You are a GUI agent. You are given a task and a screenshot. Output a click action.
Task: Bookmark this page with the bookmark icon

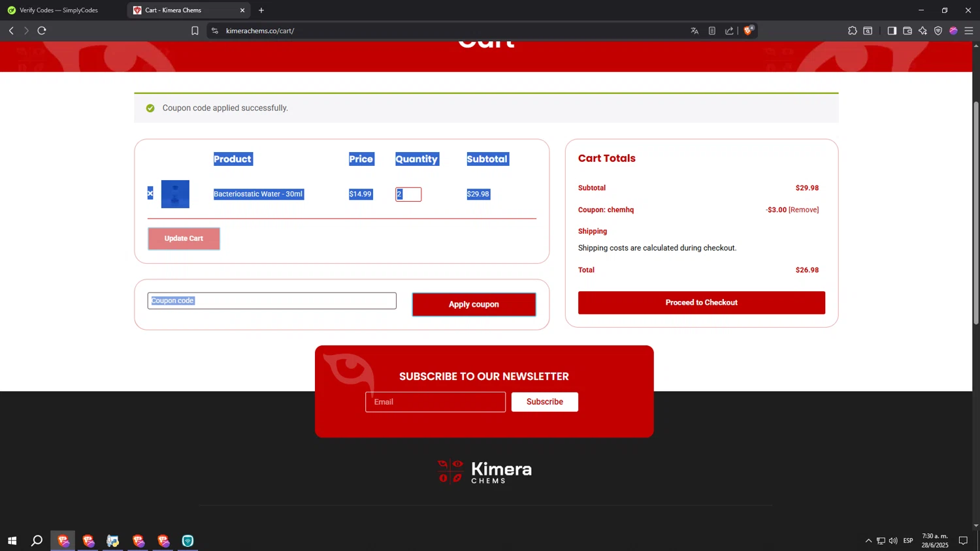coord(195,31)
